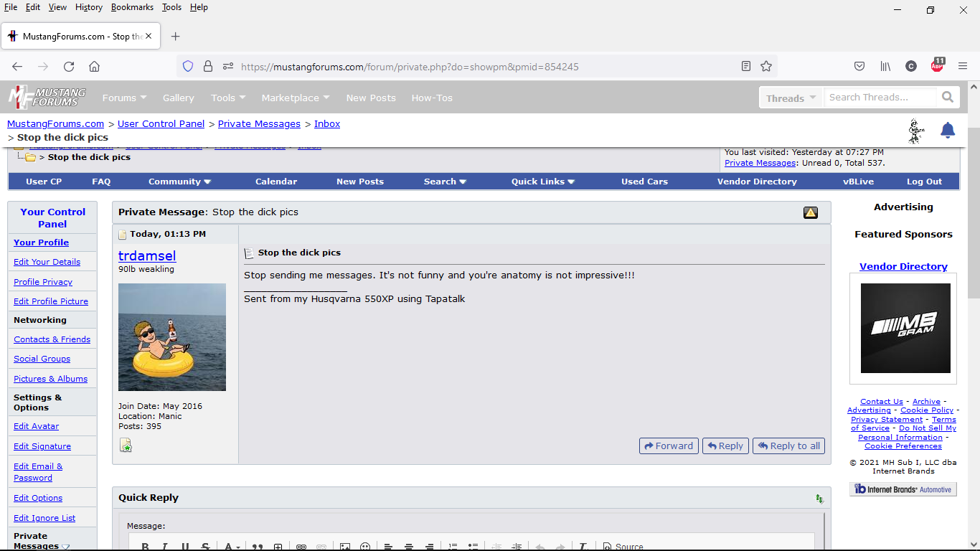Open the Threads search-type dropdown
Screen dimensions: 980x551
tap(791, 98)
